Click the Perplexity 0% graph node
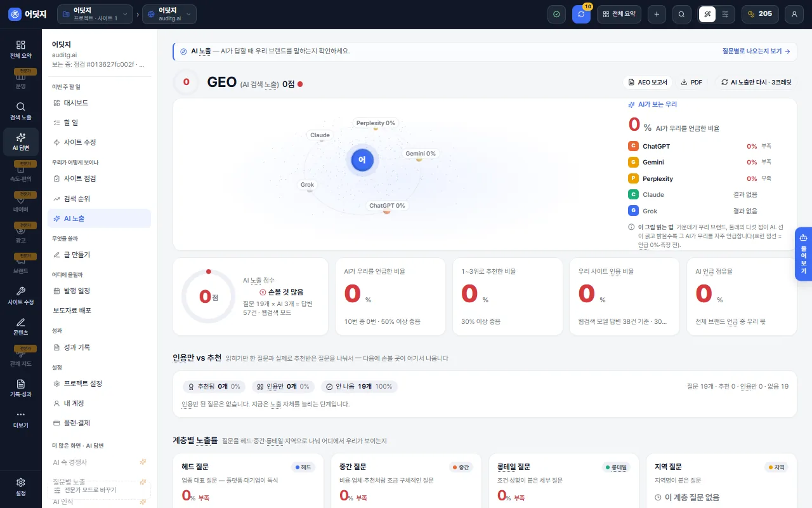The height and width of the screenshot is (508, 812). click(376, 123)
